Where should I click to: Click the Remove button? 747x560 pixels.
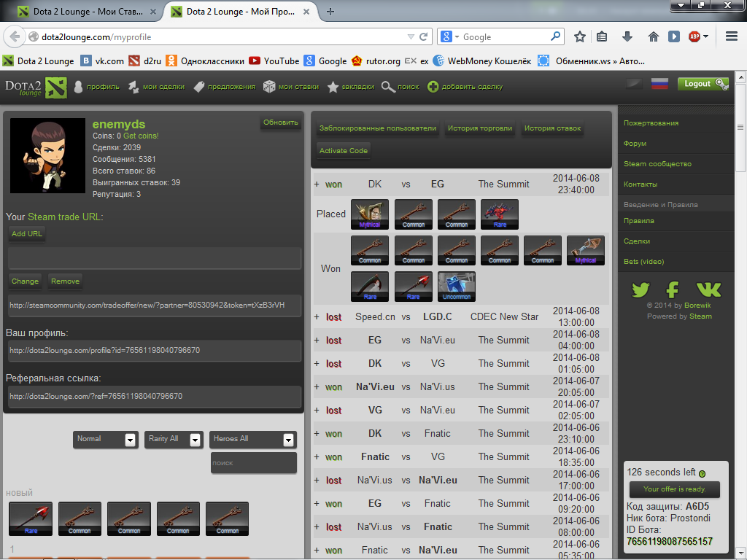click(x=65, y=281)
